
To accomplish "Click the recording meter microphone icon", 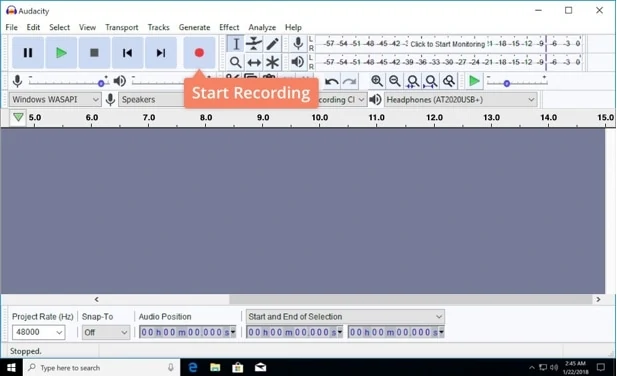I will point(298,43).
